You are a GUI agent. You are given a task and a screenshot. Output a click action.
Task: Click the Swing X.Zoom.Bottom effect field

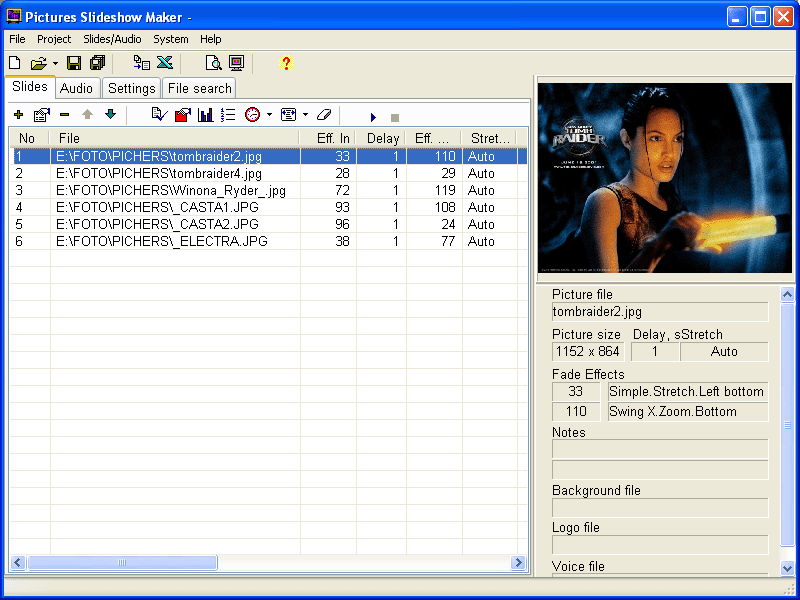click(x=688, y=412)
